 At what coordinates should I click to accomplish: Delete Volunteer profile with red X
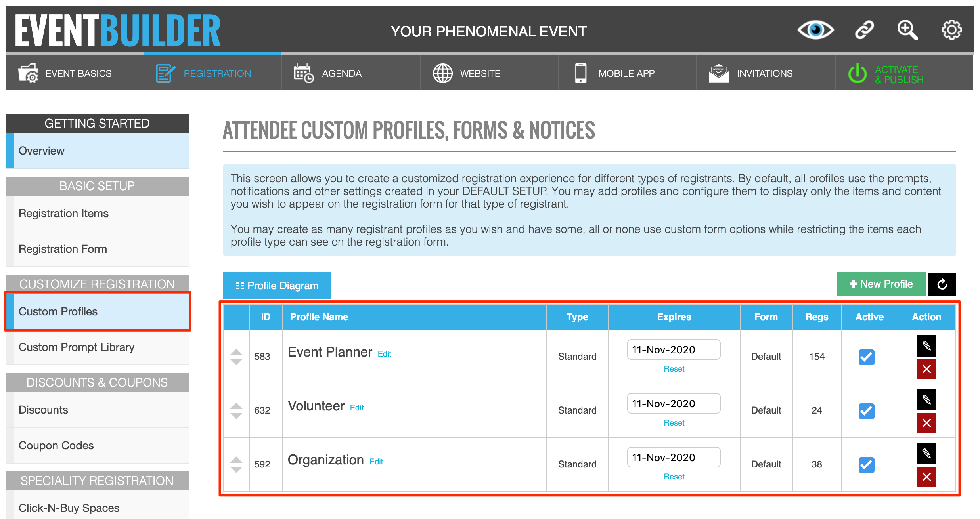[x=926, y=423]
